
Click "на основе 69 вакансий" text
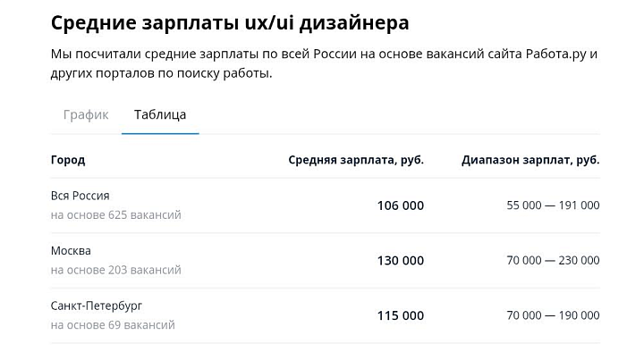113,325
